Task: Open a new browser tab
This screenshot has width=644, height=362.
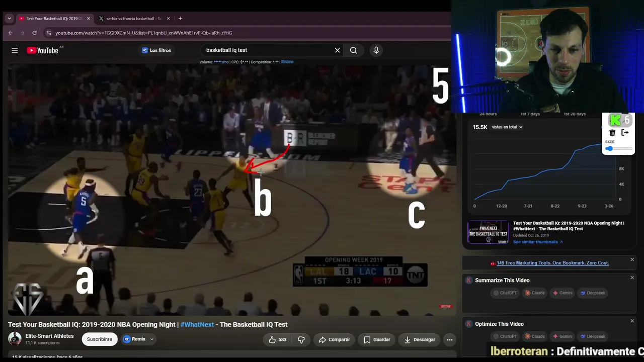Action: tap(180, 19)
